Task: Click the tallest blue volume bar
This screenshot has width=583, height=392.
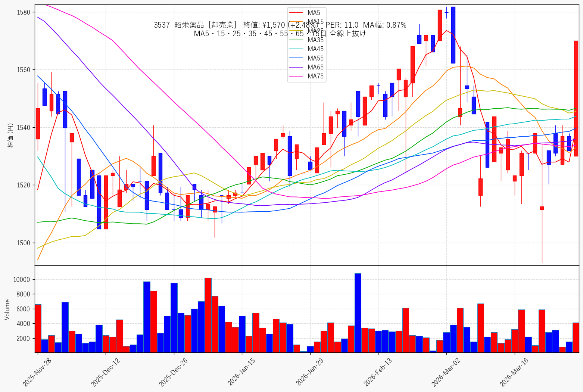Action: [358, 313]
